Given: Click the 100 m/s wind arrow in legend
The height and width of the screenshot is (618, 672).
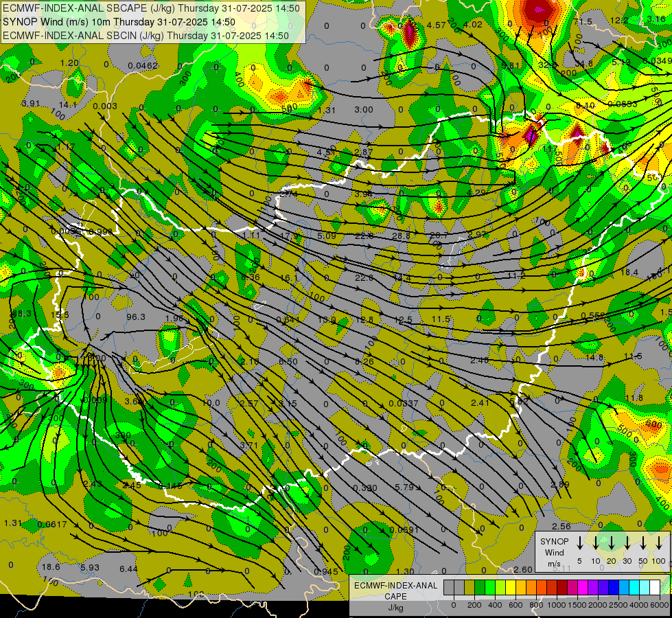Looking at the screenshot, I should point(659,543).
